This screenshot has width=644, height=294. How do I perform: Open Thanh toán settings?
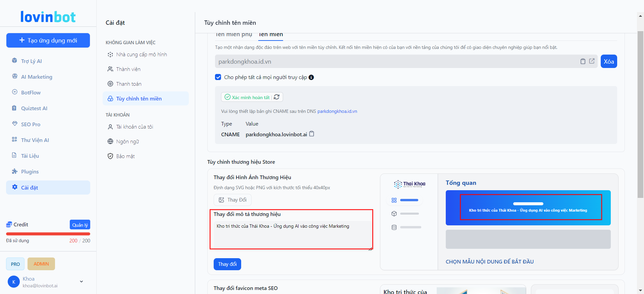click(x=128, y=84)
